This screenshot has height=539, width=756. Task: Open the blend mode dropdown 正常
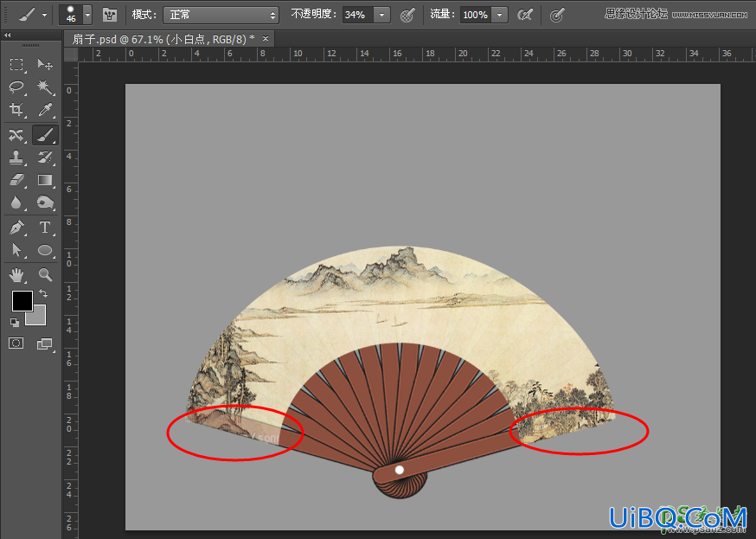coord(221,16)
